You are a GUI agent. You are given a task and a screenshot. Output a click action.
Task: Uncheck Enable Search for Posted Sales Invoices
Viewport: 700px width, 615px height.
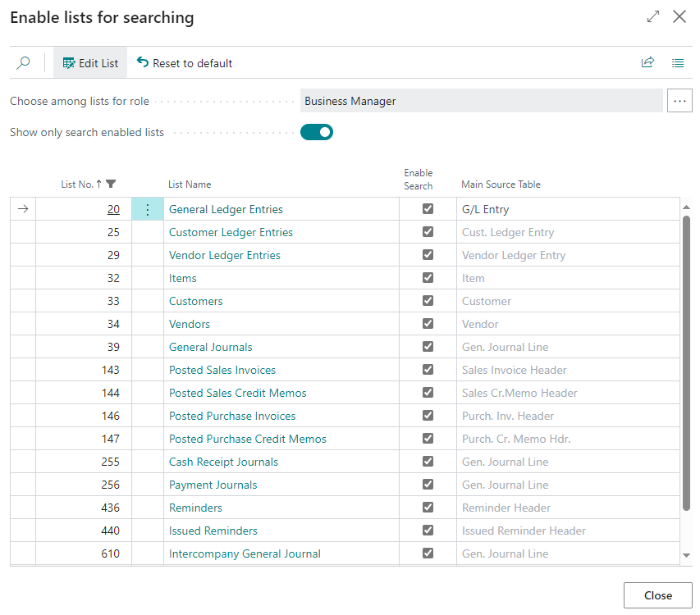click(428, 370)
